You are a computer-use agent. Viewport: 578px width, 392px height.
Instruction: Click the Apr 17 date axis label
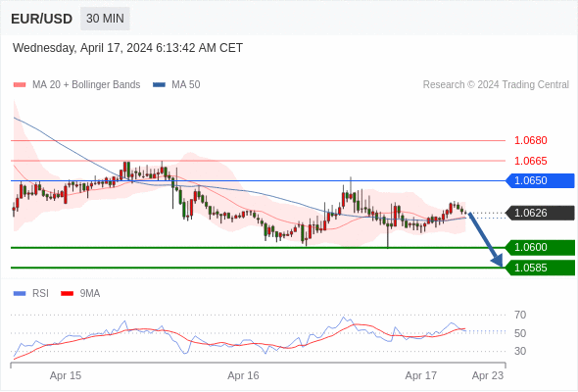click(421, 375)
